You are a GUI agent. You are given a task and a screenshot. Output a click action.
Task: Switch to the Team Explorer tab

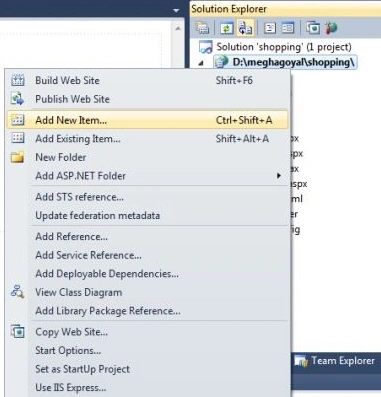pyautogui.click(x=335, y=361)
